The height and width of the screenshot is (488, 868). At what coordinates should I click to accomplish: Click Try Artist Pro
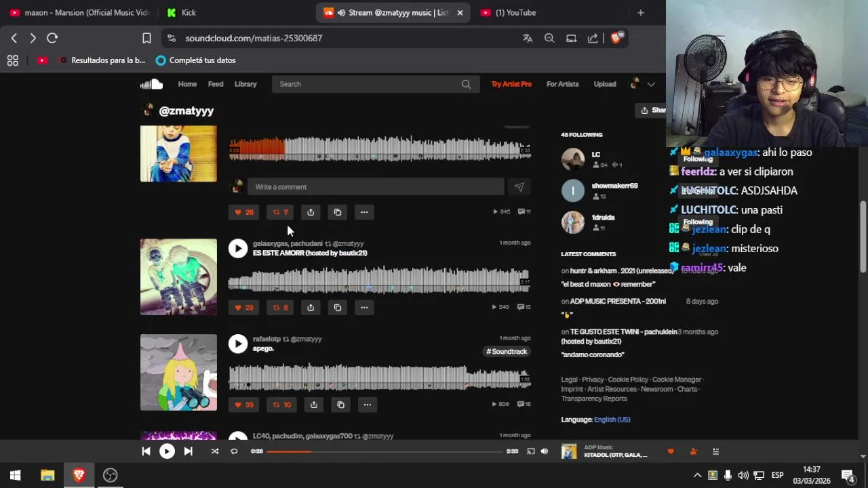(x=511, y=84)
